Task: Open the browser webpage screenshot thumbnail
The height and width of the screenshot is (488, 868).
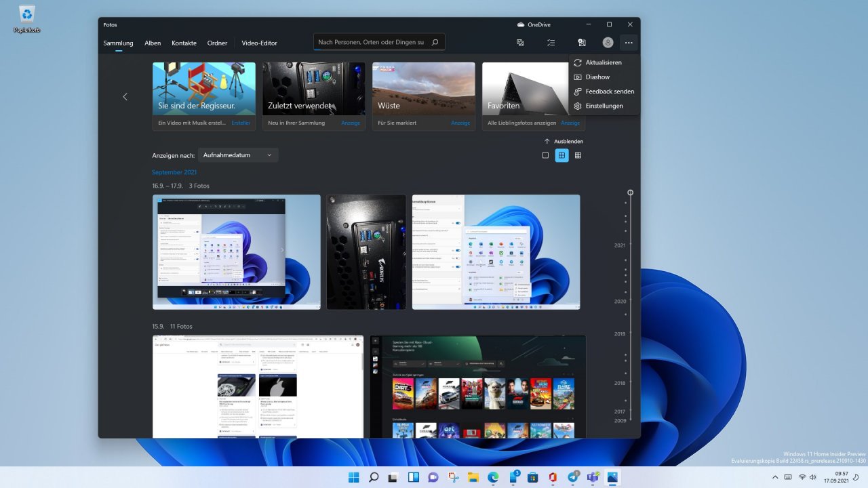Action: pos(258,386)
